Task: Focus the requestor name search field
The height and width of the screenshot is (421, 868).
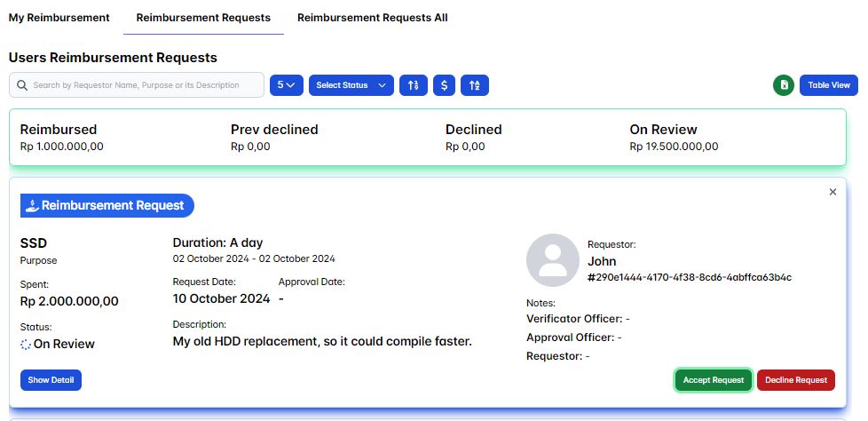Action: coord(142,85)
